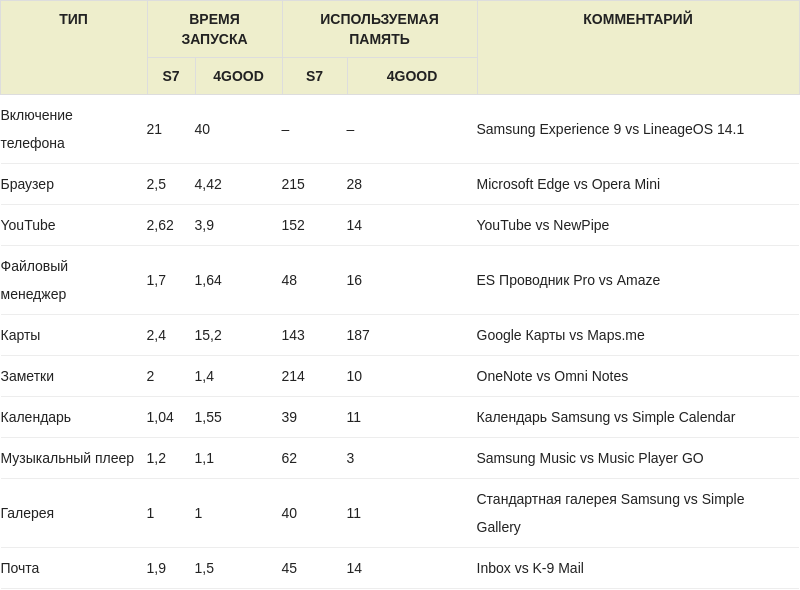The image size is (800, 590).
Task: Select the Включение телефона row label
Action: click(37, 129)
